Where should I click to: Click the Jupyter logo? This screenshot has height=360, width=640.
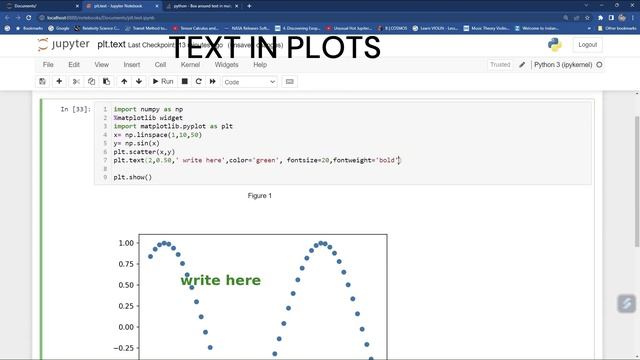point(63,44)
